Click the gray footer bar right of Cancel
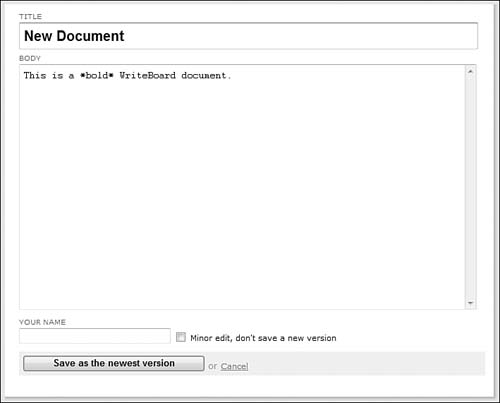 (367, 364)
